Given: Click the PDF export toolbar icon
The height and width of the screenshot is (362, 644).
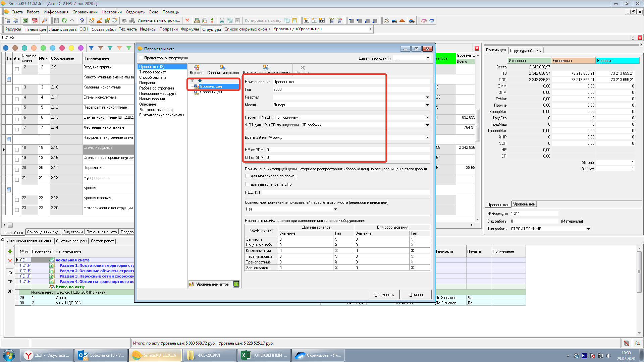Looking at the screenshot, I should (x=35, y=20).
